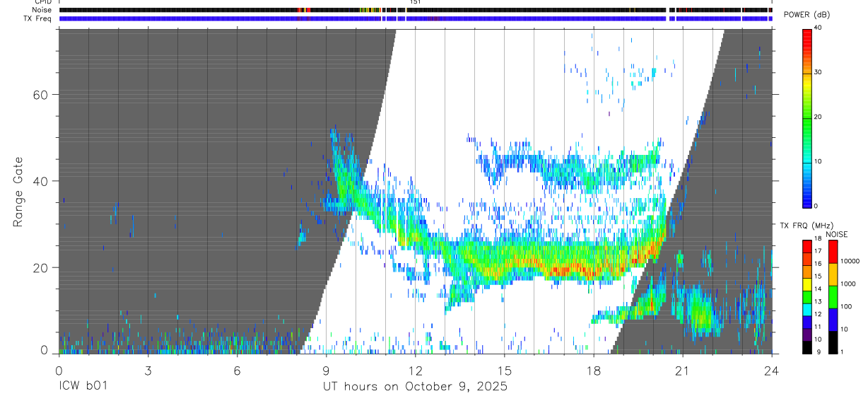Click the blue TX Freq strip above plot

pos(416,19)
